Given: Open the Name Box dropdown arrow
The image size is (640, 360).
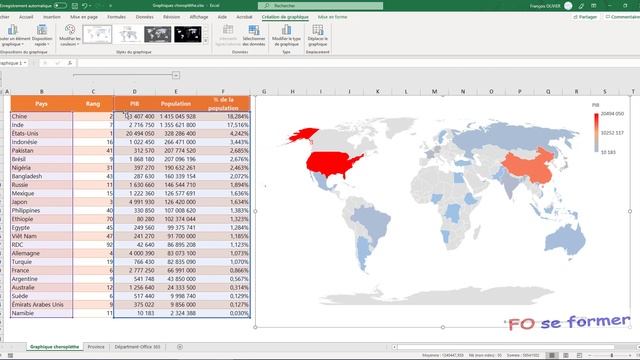Looking at the screenshot, I should pyautogui.click(x=25, y=63).
